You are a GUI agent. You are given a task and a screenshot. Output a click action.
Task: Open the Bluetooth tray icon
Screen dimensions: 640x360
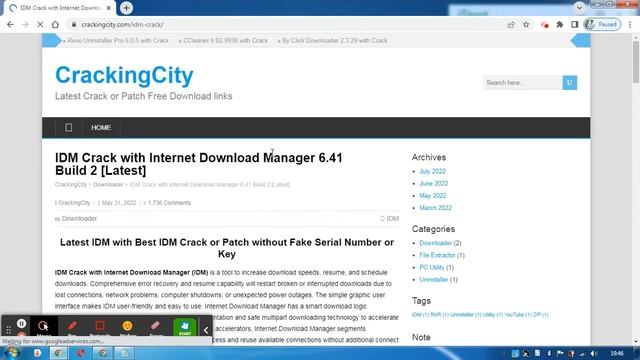549,353
